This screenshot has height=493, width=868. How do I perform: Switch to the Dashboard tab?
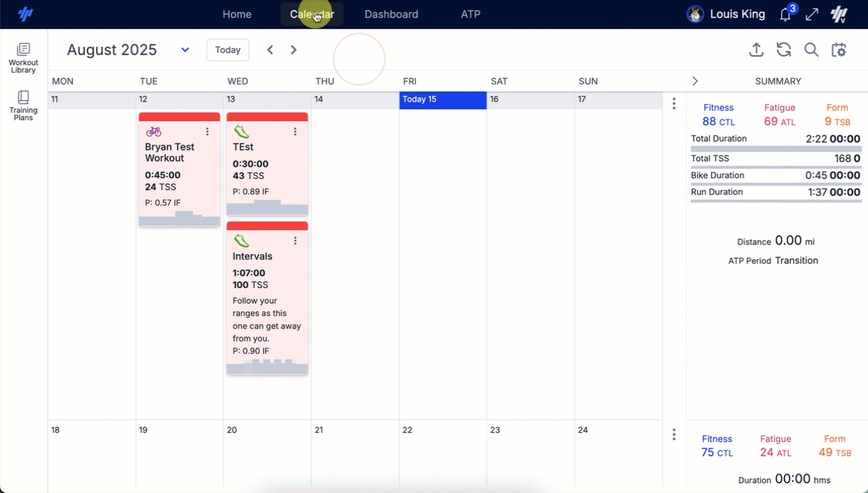tap(391, 14)
